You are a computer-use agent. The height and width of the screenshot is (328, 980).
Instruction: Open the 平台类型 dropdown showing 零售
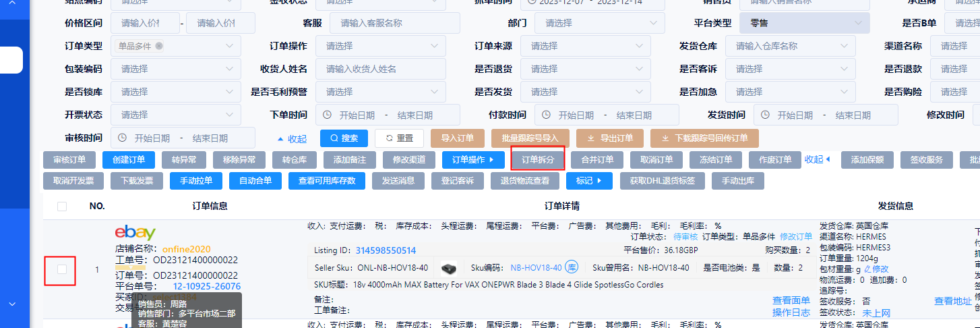[x=805, y=23]
